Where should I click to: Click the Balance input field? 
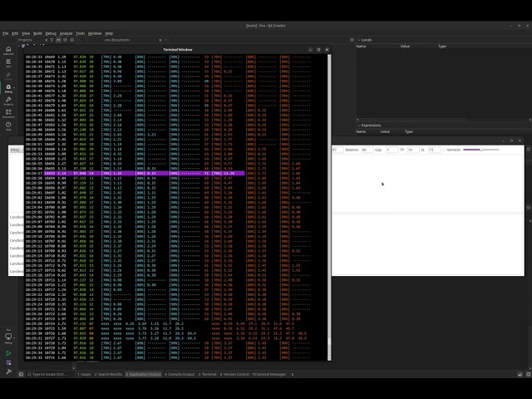367,150
